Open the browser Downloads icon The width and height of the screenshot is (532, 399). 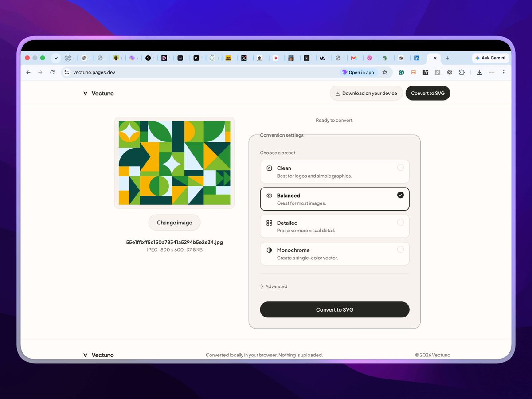tap(479, 72)
